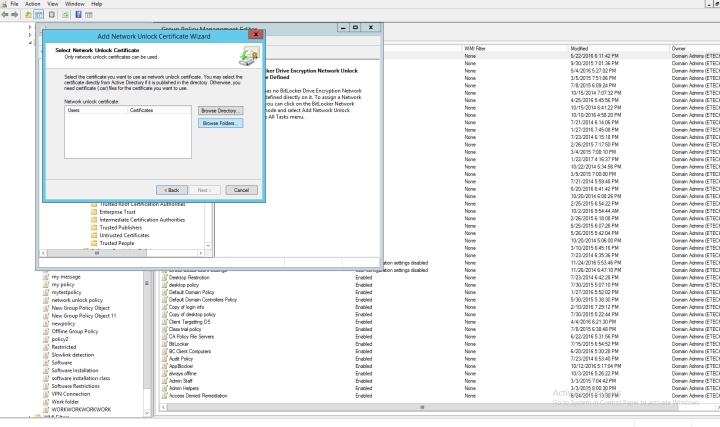
Task: Click the GPO icon beside Offline Group Policy
Action: [x=46, y=331]
